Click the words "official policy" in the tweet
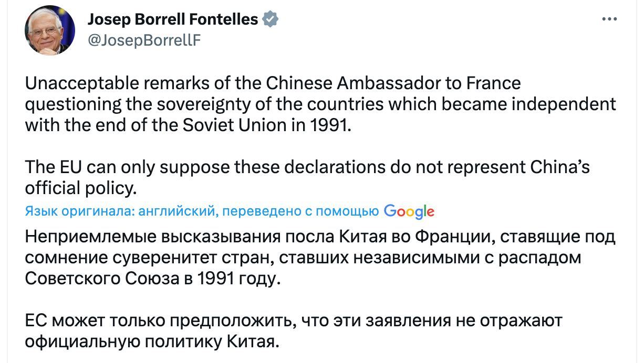This screenshot has height=363, width=644. coord(78,188)
